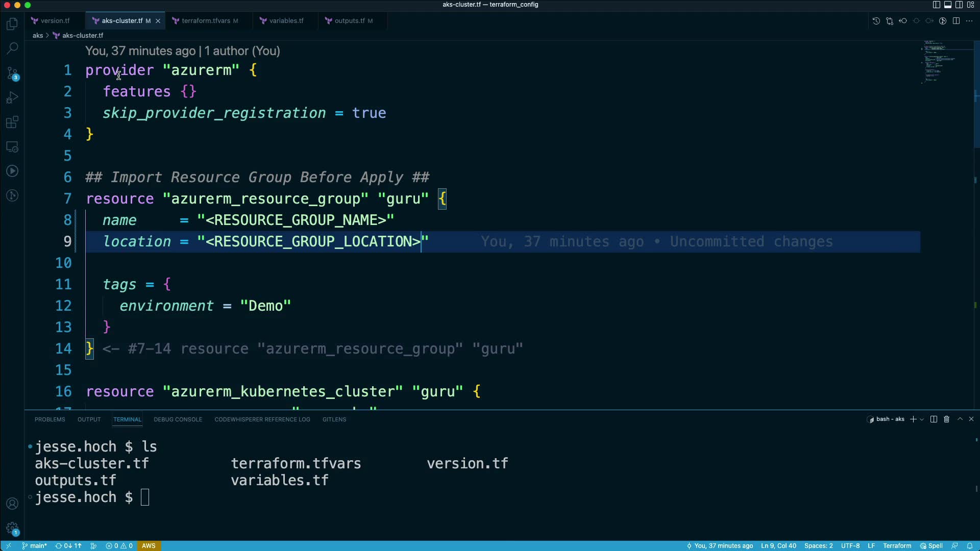Open the new terminal launch profile dropdown

[x=922, y=419]
